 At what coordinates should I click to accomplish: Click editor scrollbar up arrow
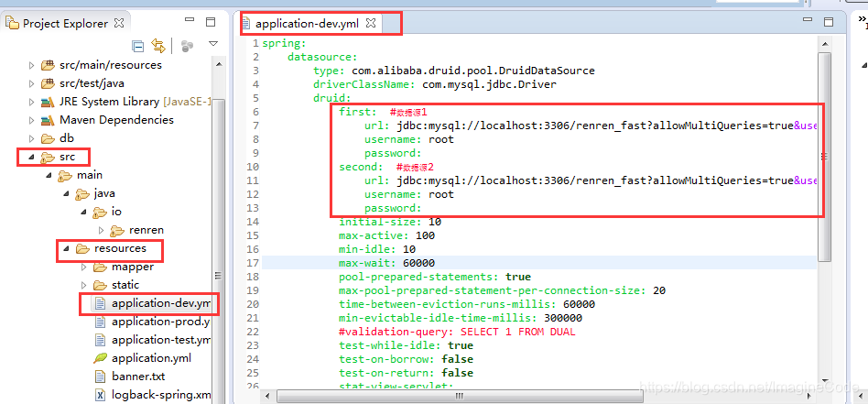824,44
